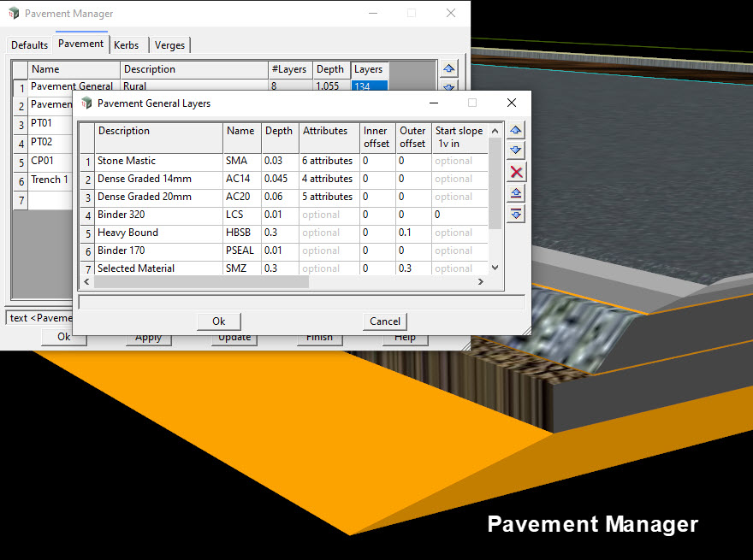This screenshot has width=753, height=560.
Task: Click the horizontal scroll left arrow in layers dialog
Action: pos(86,281)
